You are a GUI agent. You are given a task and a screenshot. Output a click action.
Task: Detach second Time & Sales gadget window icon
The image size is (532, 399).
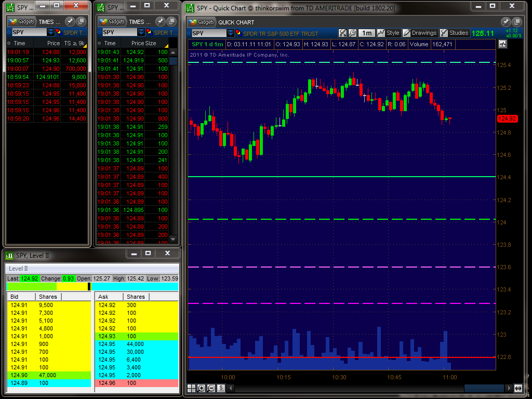pos(171,21)
